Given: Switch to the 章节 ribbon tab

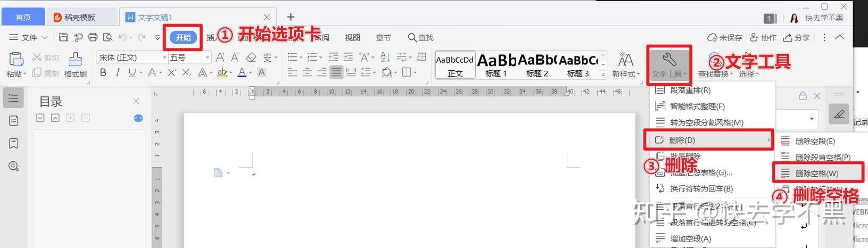Looking at the screenshot, I should tap(383, 37).
